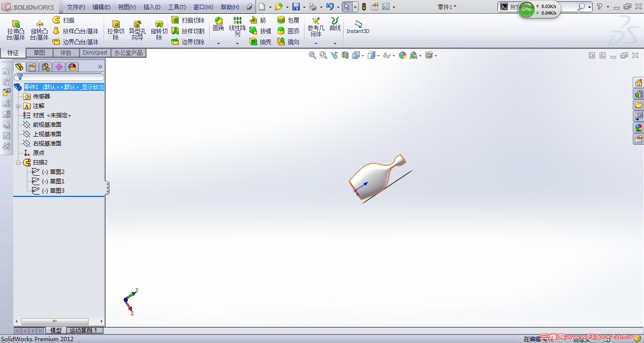The image size is (644, 343).
Task: Click the zoom to area icon
Action: (323, 55)
